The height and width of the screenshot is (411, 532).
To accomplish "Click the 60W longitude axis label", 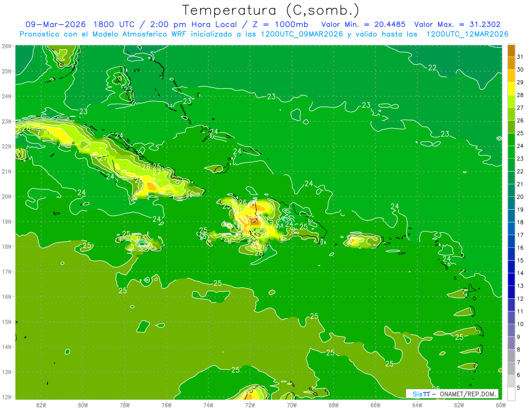I will (x=501, y=405).
